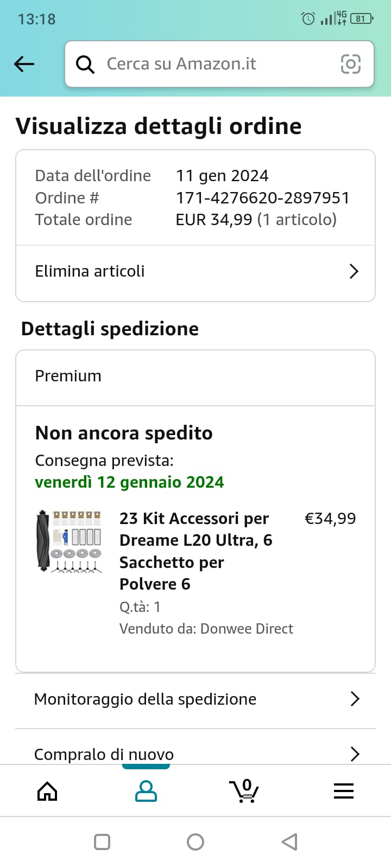Tap the accessory kit product thumbnail
391x868 pixels.
pos(69,541)
